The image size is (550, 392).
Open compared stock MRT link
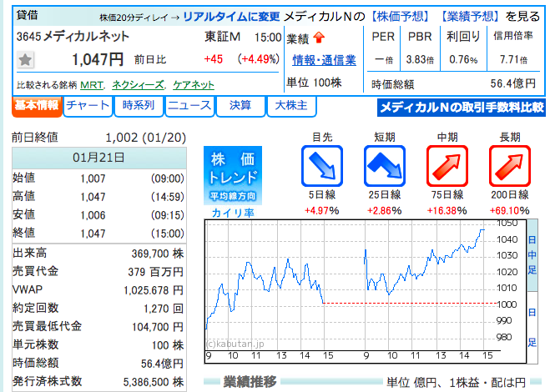tap(92, 85)
